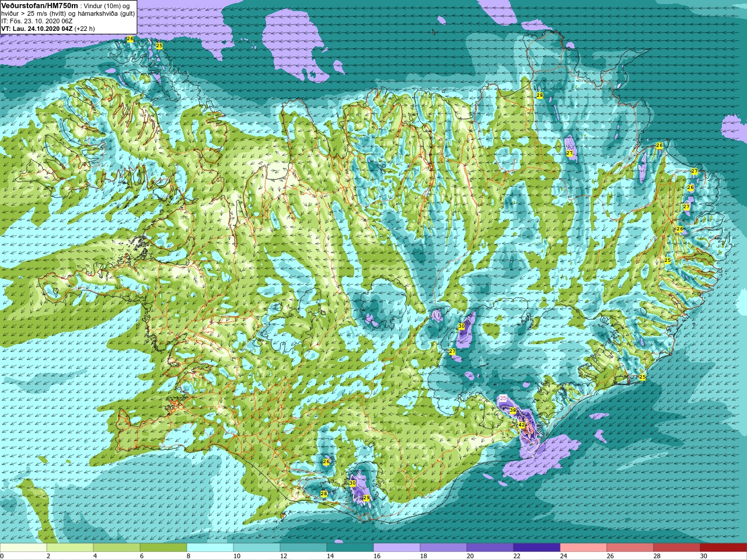Pick the 12–14 m/s teal legend swatch
Image resolution: width=747 pixels, height=560 pixels.
[303, 547]
